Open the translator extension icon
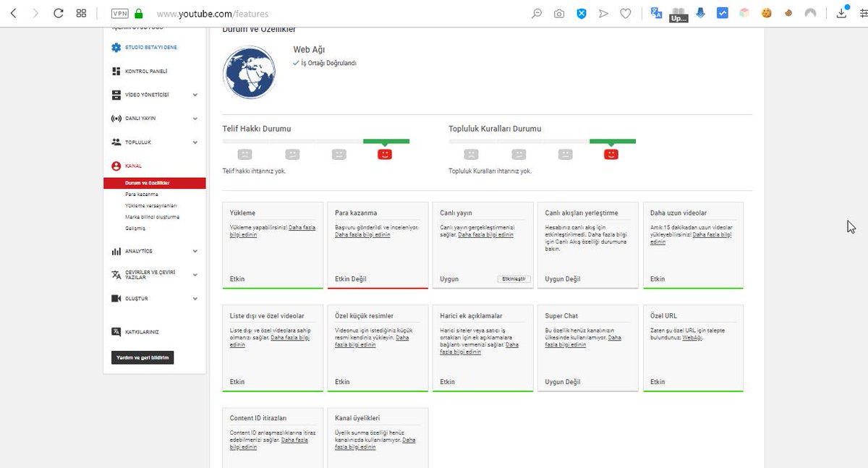Viewport: 868px width, 468px height. 656,13
